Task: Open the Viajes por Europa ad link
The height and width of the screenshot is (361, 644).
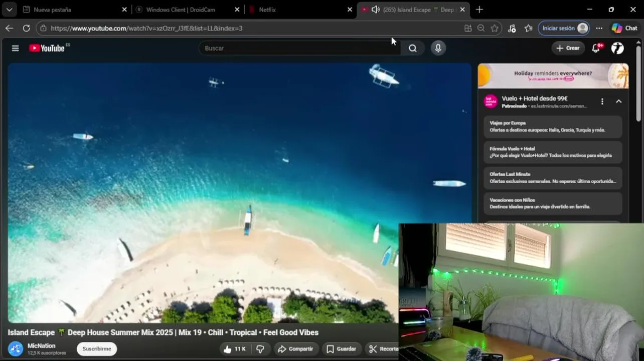Action: [x=553, y=126]
